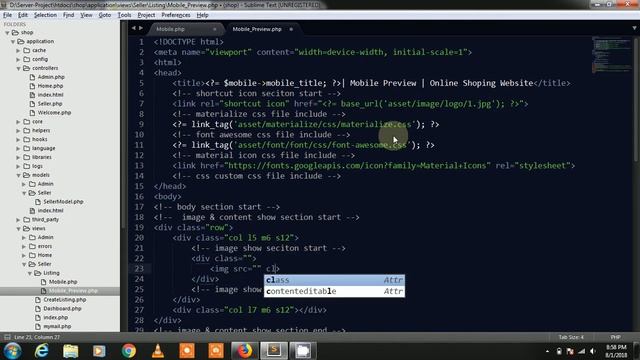Collapse the views folder
This screenshot has width=640, height=360.
point(18,229)
